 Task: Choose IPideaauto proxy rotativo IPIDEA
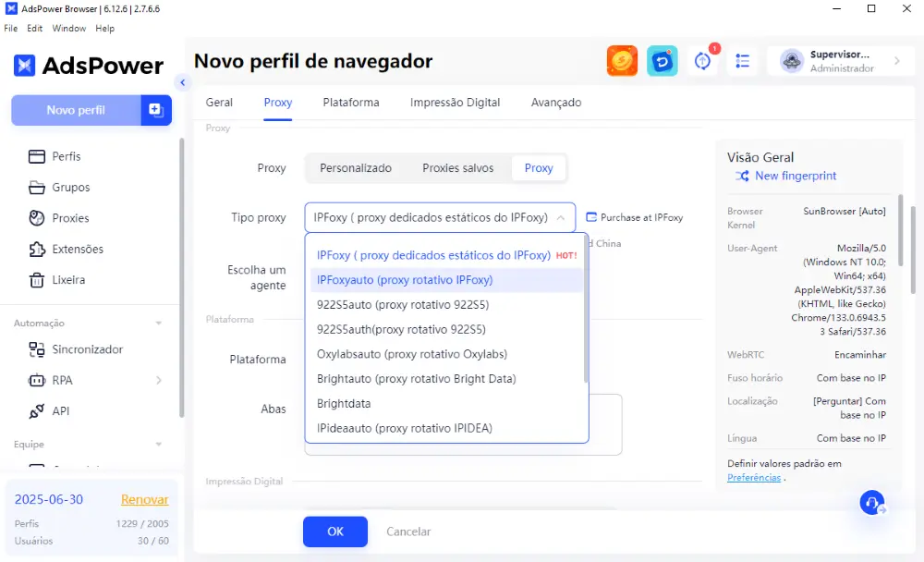[446, 428]
